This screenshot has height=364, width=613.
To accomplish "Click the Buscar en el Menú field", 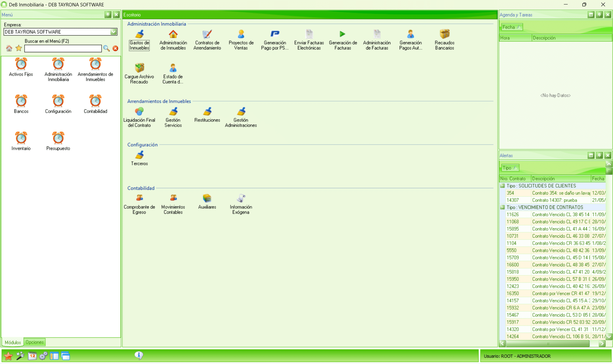I will pos(63,48).
